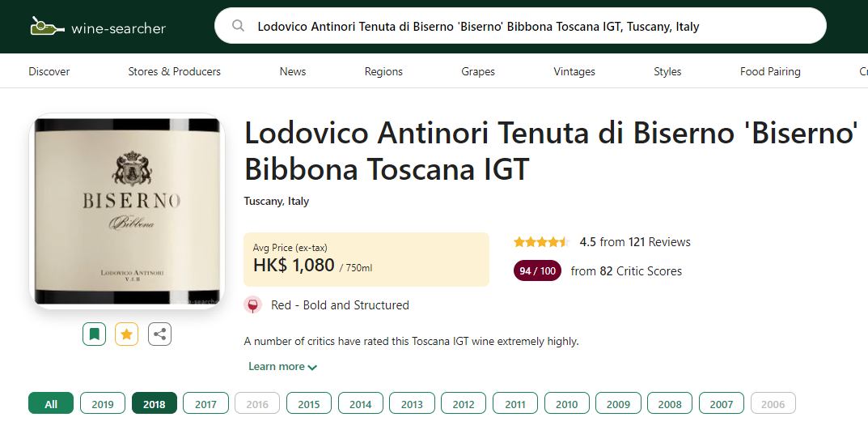Click the yellow star favorite icon

pos(127,334)
